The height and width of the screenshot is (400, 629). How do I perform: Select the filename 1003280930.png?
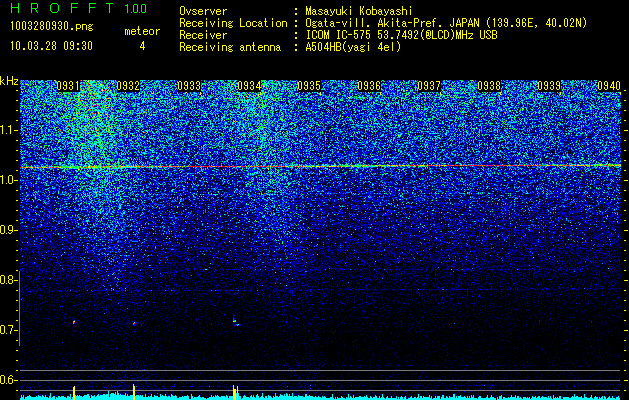click(x=52, y=27)
